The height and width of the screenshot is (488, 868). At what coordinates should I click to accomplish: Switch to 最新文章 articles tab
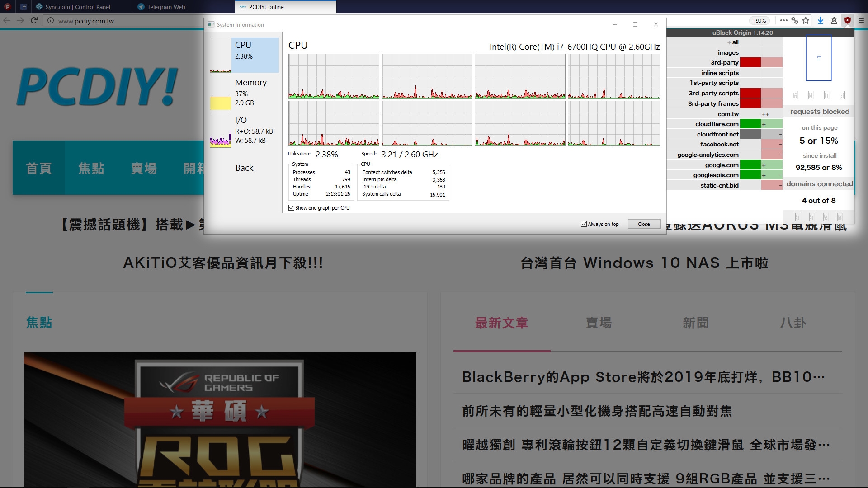click(x=502, y=323)
